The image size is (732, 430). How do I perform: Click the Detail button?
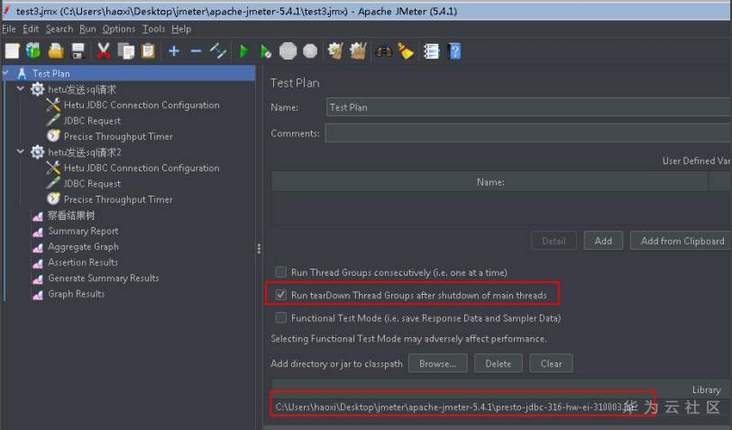[x=554, y=241]
